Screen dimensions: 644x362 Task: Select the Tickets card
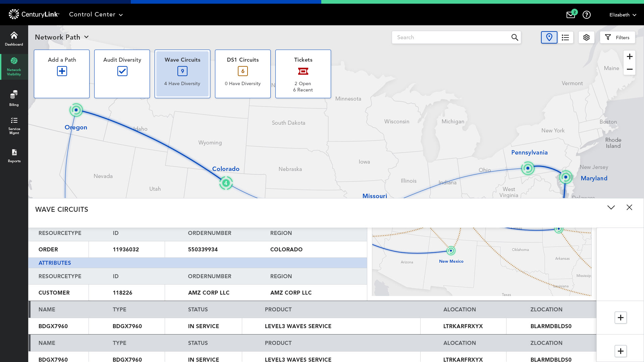(303, 74)
